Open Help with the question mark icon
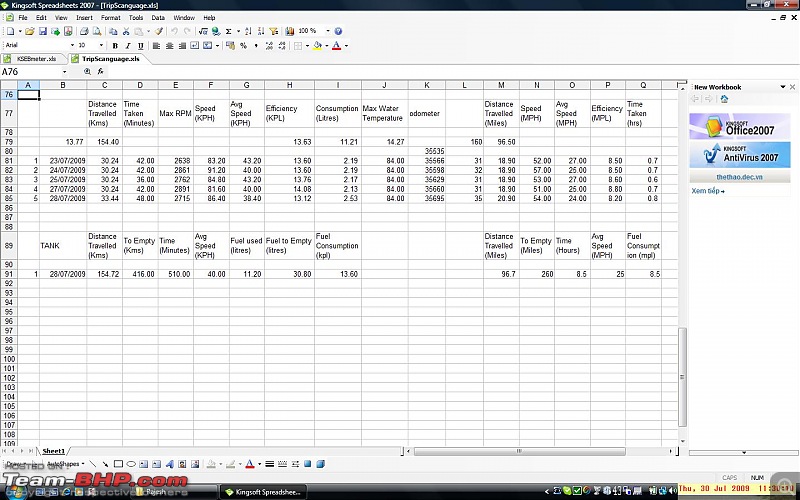 pyautogui.click(x=338, y=32)
